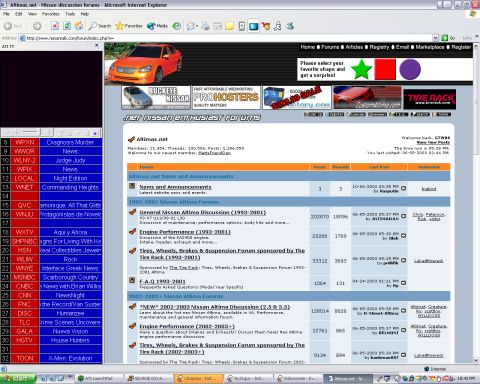Click the Forums link in the site header

[330, 47]
